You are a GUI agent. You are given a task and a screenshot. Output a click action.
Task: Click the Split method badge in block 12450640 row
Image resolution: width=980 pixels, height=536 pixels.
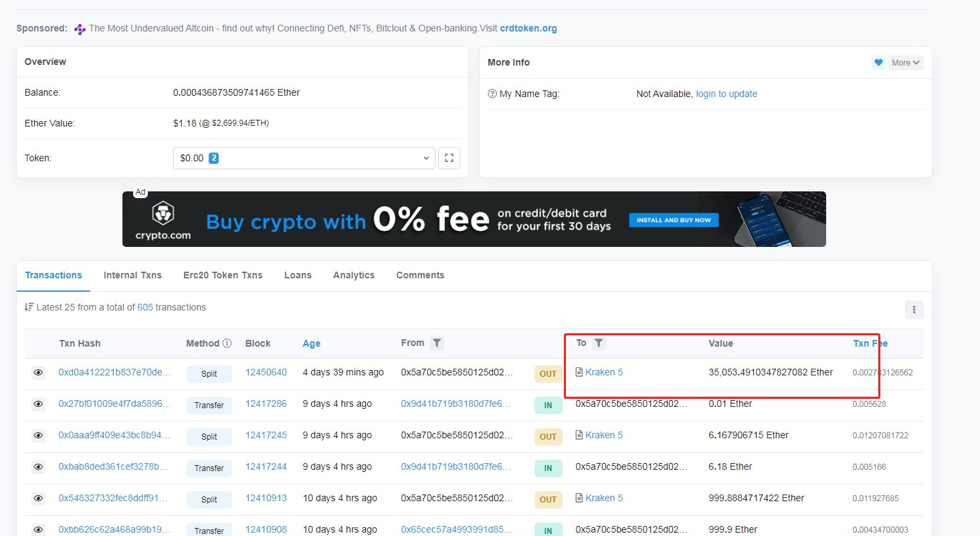click(209, 374)
